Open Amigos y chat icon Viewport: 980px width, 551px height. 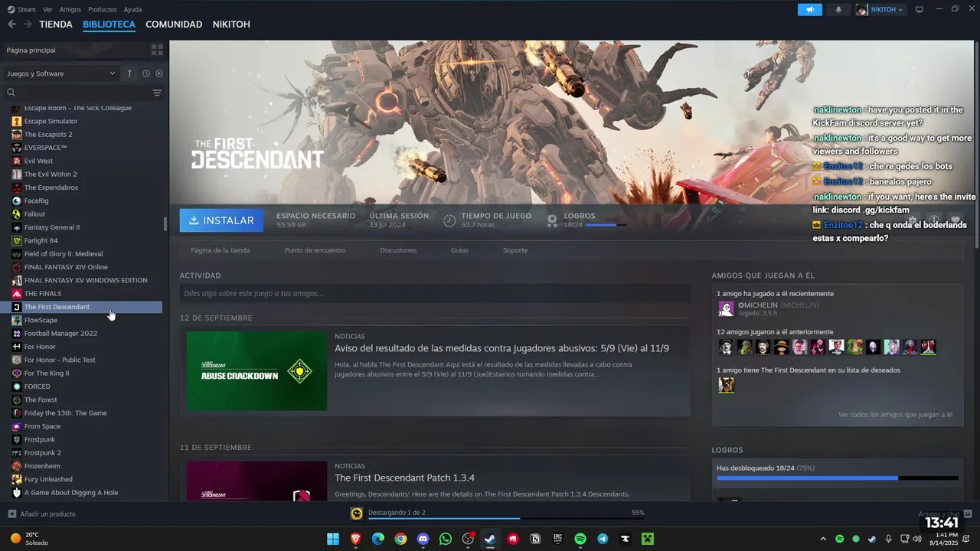tap(968, 514)
